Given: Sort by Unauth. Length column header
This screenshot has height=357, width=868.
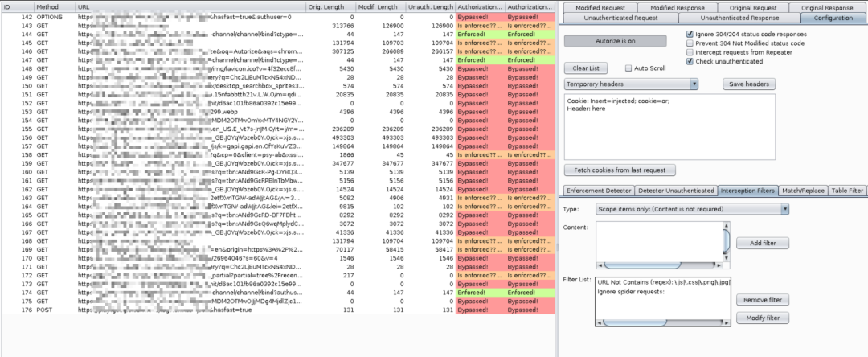Looking at the screenshot, I should click(x=430, y=7).
